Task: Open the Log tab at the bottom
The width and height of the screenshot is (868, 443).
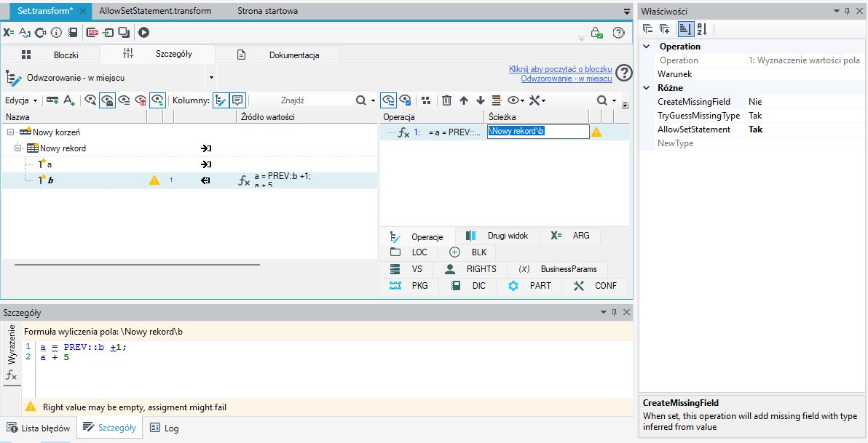Action: pos(165,428)
